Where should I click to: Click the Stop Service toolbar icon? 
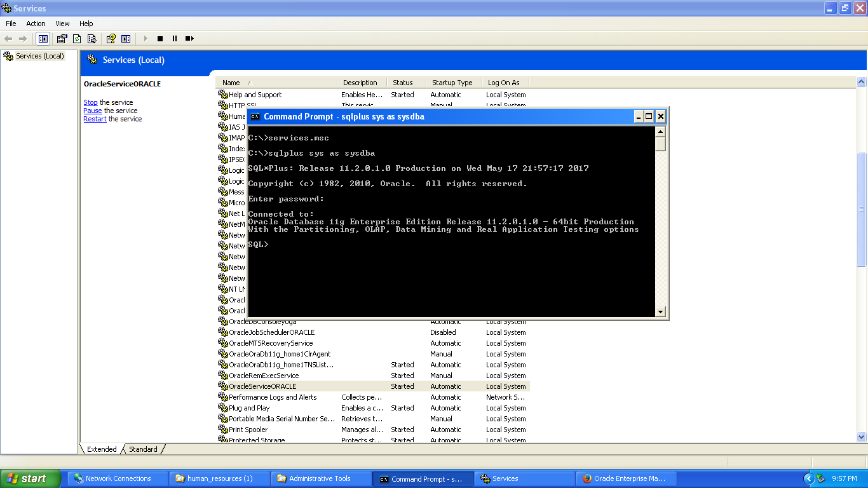(x=160, y=39)
